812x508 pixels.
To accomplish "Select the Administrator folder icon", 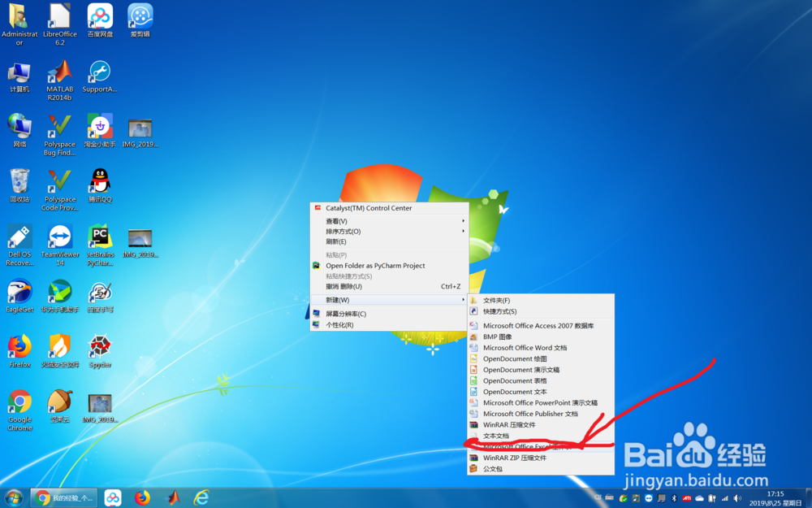I will (x=19, y=24).
